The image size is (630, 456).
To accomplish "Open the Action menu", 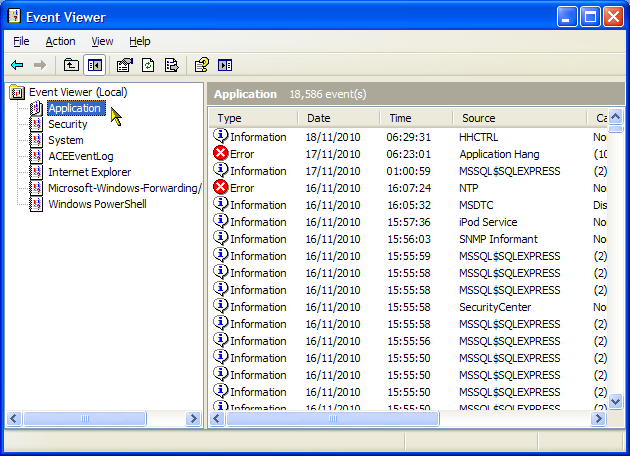I will (60, 41).
